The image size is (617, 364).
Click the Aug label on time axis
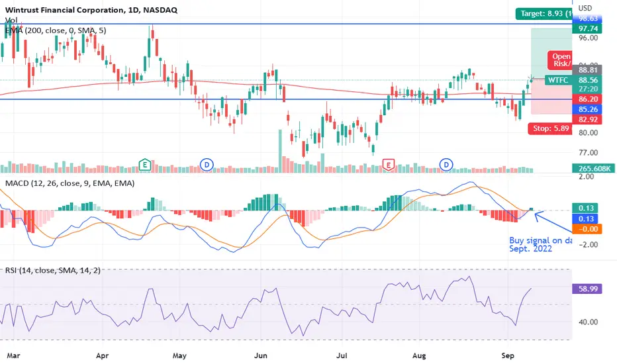point(419,355)
